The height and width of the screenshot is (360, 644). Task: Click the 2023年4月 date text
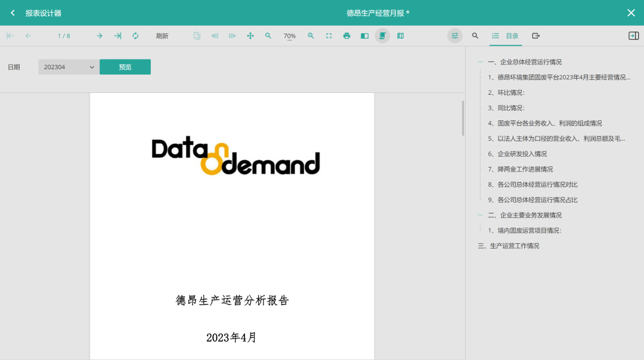pos(231,337)
